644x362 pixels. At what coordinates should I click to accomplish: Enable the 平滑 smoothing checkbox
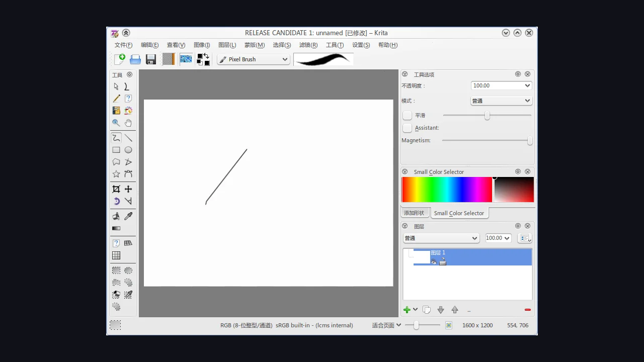408,116
